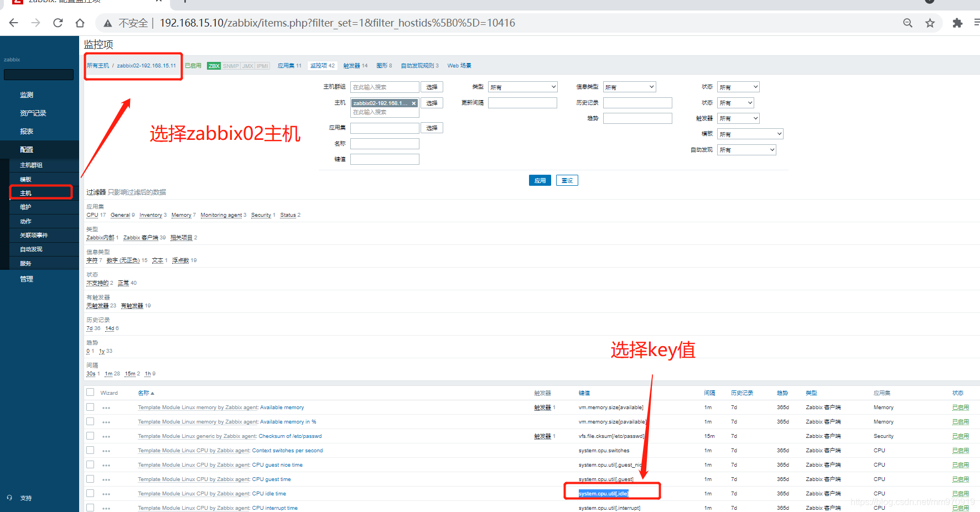Bookmark this page with the star icon
Screen dimensions: 980x512
pos(930,23)
